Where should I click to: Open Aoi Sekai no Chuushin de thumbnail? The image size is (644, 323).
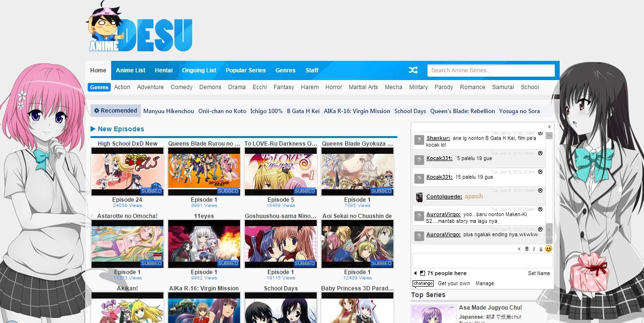pos(357,243)
